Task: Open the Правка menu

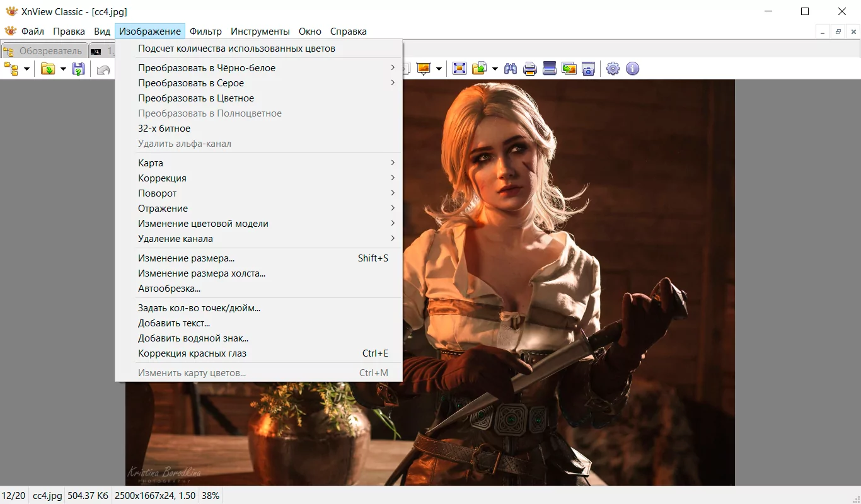Action: point(69,31)
